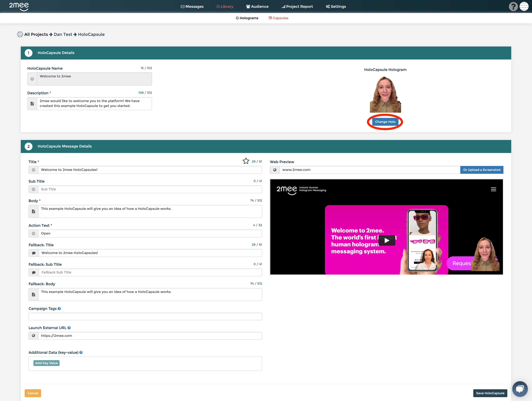The height and width of the screenshot is (401, 532).
Task: Click the HoloCapsule breadcrumb
Action: pos(91,34)
